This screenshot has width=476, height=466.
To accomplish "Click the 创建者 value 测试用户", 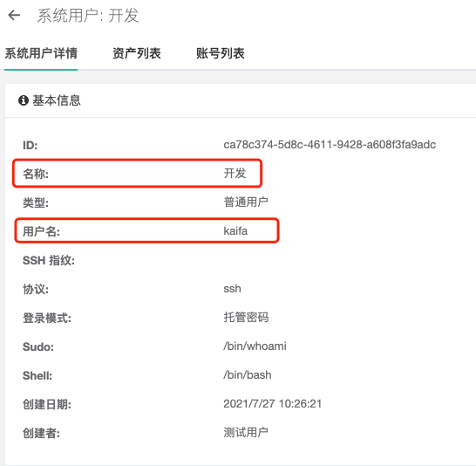I will [246, 432].
